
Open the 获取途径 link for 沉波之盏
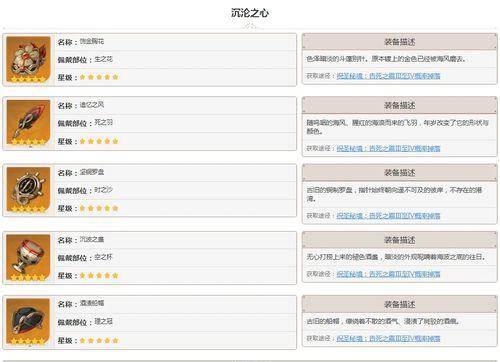point(388,274)
